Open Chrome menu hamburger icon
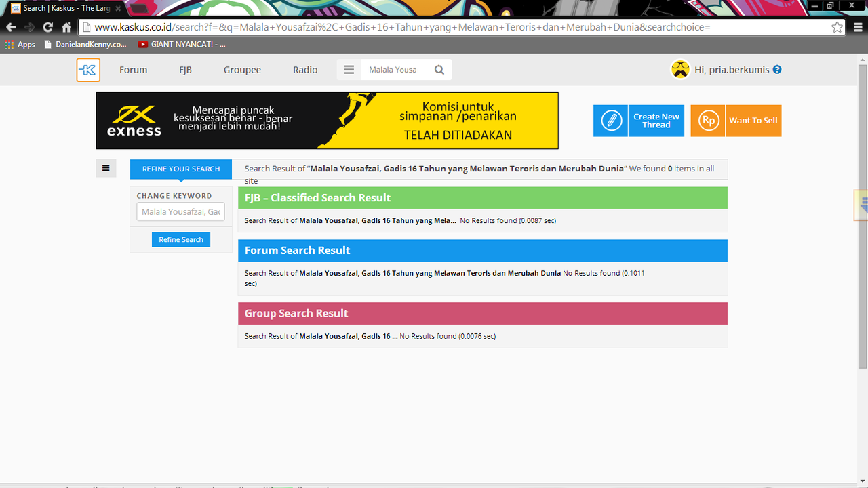The height and width of the screenshot is (488, 868). [858, 27]
